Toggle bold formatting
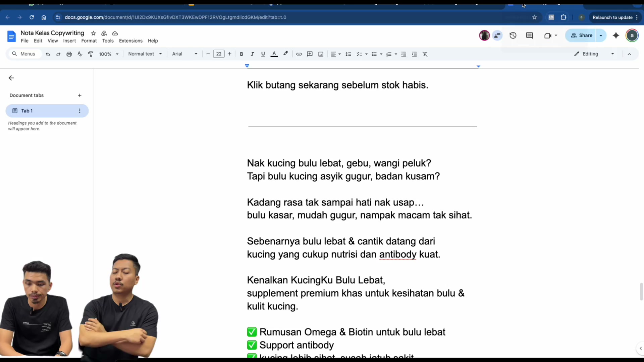Viewport: 644px width, 362px height. coord(241,54)
